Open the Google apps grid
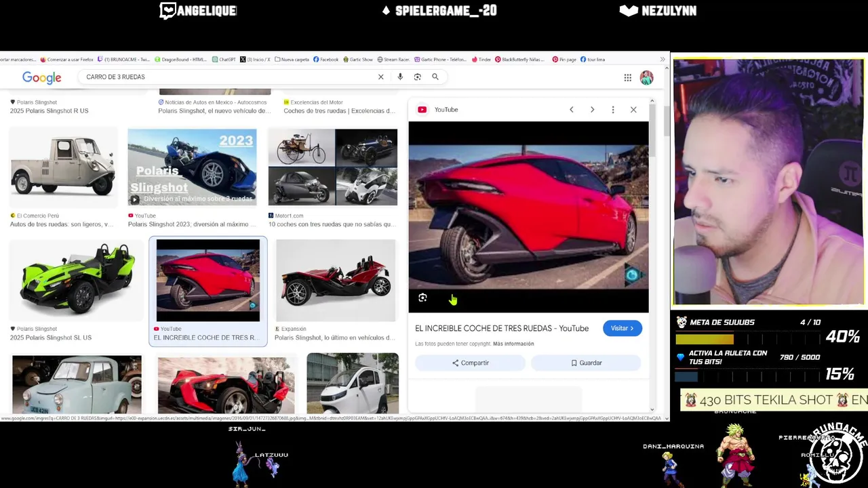Screen dimensions: 868x488 pos(628,77)
